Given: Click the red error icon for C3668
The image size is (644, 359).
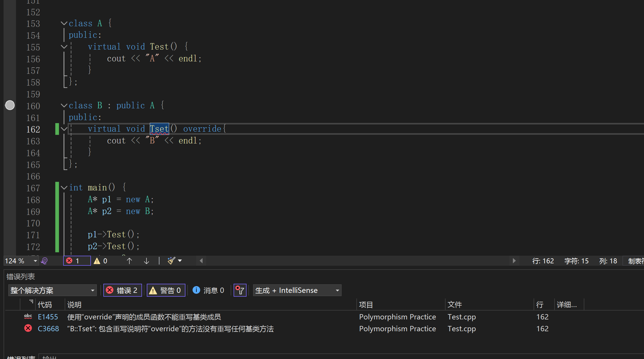Looking at the screenshot, I should 28,328.
